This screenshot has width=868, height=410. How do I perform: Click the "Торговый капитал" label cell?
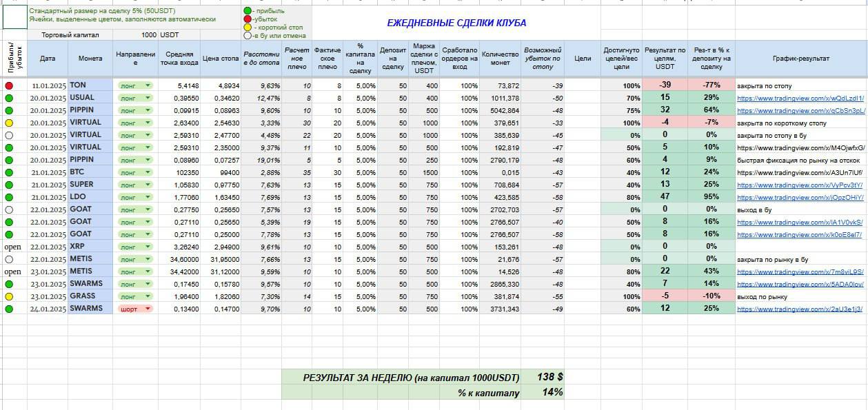70,34
